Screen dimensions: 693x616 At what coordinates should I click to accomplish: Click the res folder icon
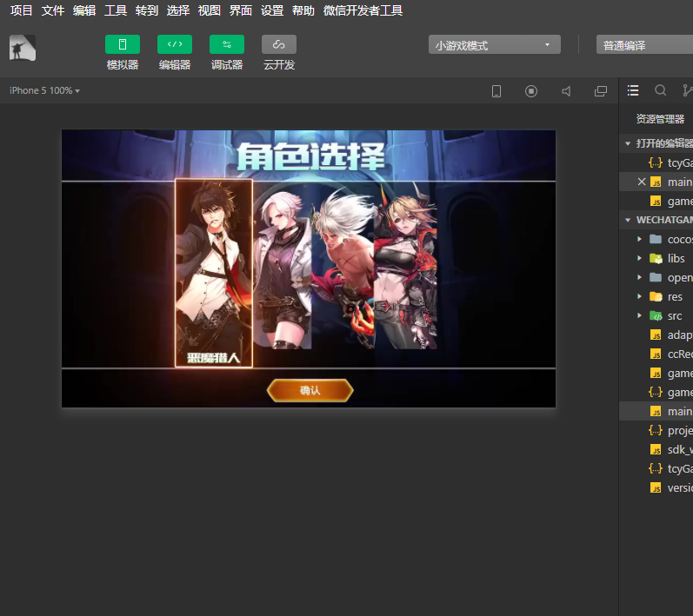pyautogui.click(x=656, y=296)
